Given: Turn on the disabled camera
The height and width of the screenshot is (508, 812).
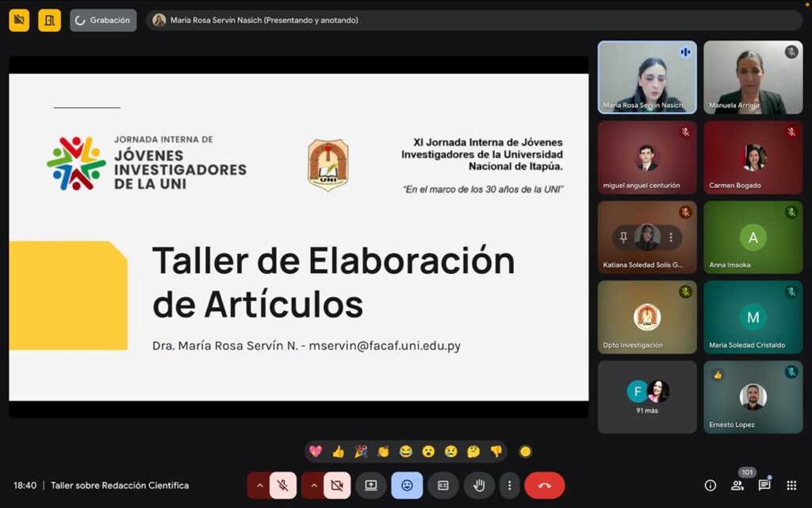Looking at the screenshot, I should click(x=336, y=485).
